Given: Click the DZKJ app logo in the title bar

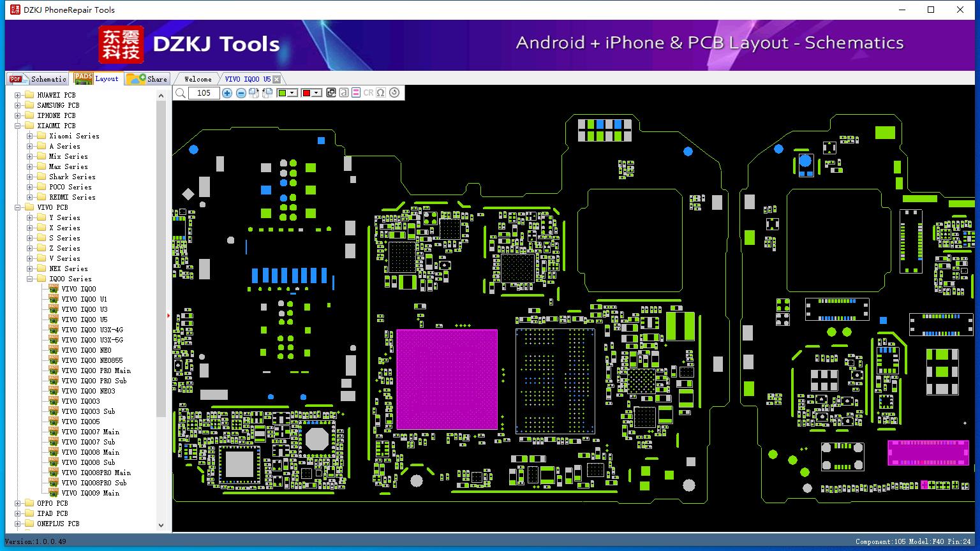Looking at the screenshot, I should 15,10.
